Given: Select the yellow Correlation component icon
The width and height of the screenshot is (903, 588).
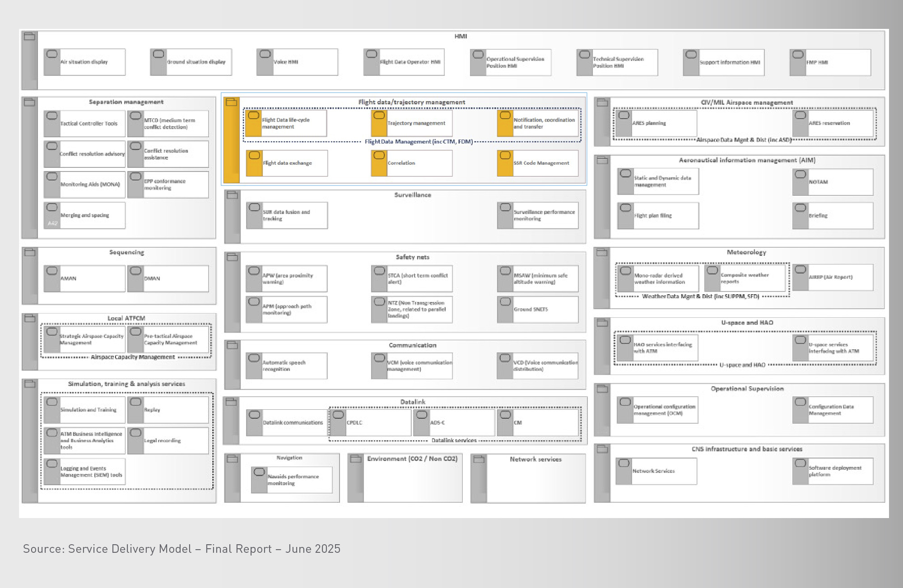Looking at the screenshot, I should (x=379, y=155).
